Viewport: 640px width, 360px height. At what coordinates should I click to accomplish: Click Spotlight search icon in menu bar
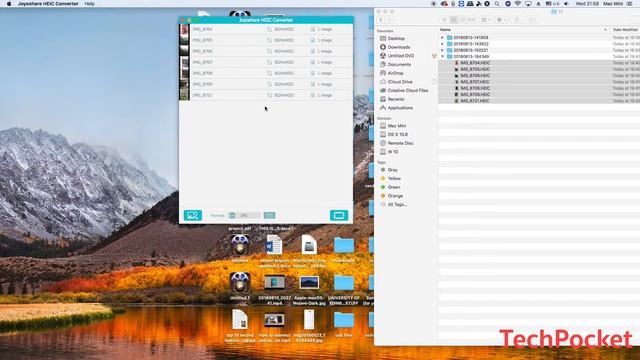pos(497,4)
